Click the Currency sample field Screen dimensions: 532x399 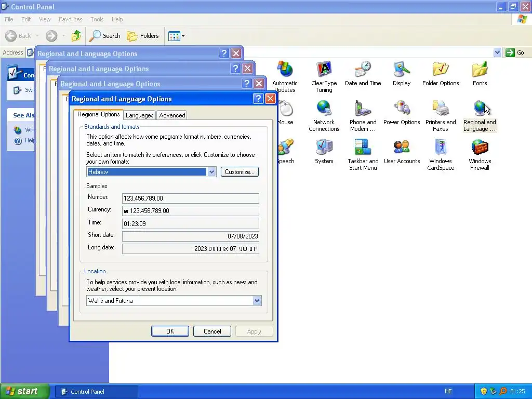click(190, 211)
